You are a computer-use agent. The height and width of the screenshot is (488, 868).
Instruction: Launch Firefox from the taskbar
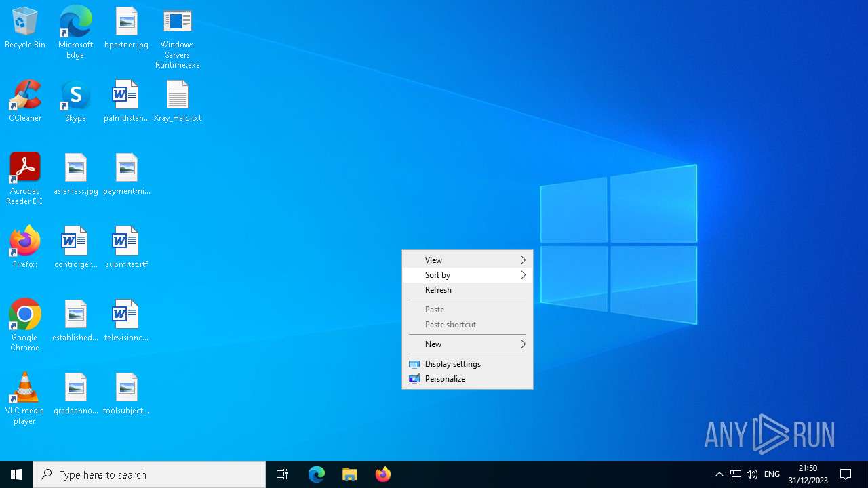click(382, 474)
